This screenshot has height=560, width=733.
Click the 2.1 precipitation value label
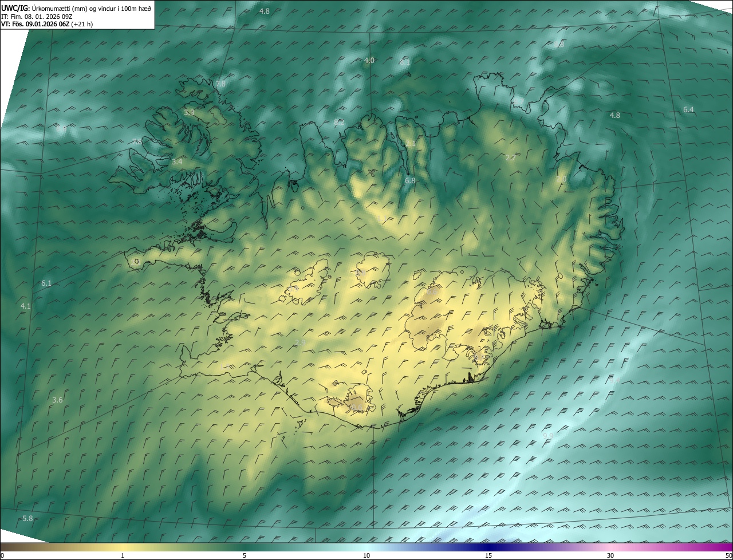[411, 143]
